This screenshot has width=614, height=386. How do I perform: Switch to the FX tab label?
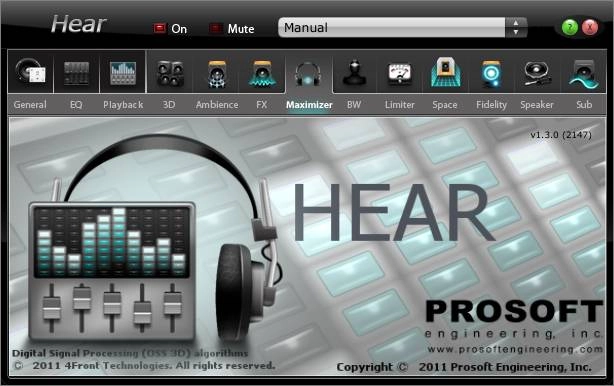click(x=262, y=105)
